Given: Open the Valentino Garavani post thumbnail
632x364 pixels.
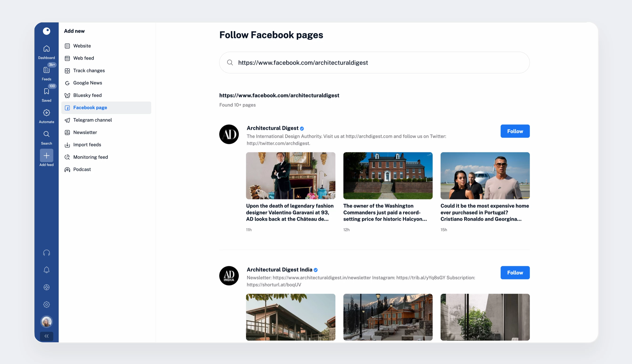Looking at the screenshot, I should (x=291, y=176).
